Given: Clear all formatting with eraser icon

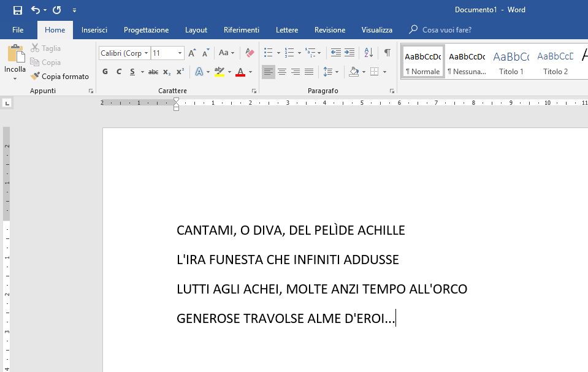Looking at the screenshot, I should coord(250,53).
